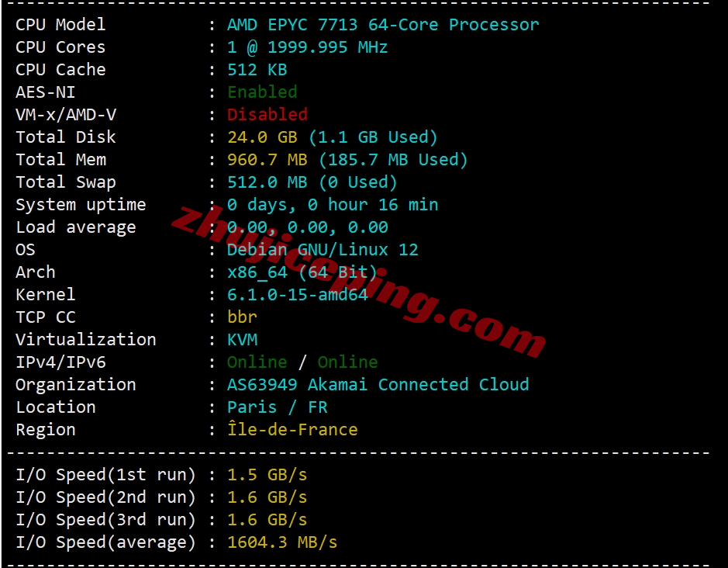Click the second Online IPv6 status
This screenshot has height=568, width=728.
click(x=348, y=362)
